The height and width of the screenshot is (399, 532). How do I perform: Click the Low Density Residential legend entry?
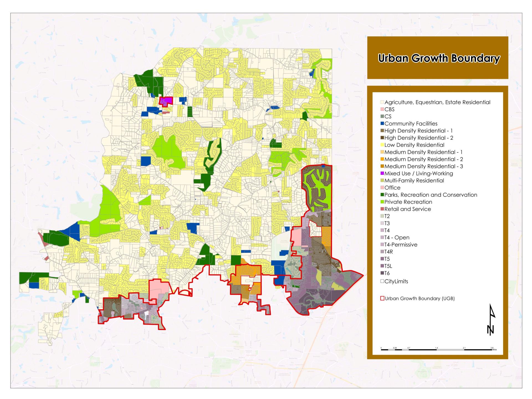point(412,145)
